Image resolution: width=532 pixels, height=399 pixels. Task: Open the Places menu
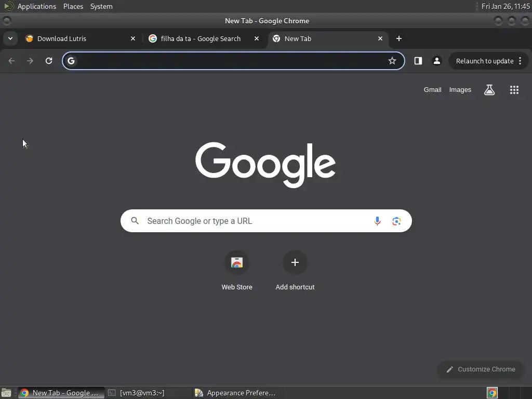tap(73, 6)
